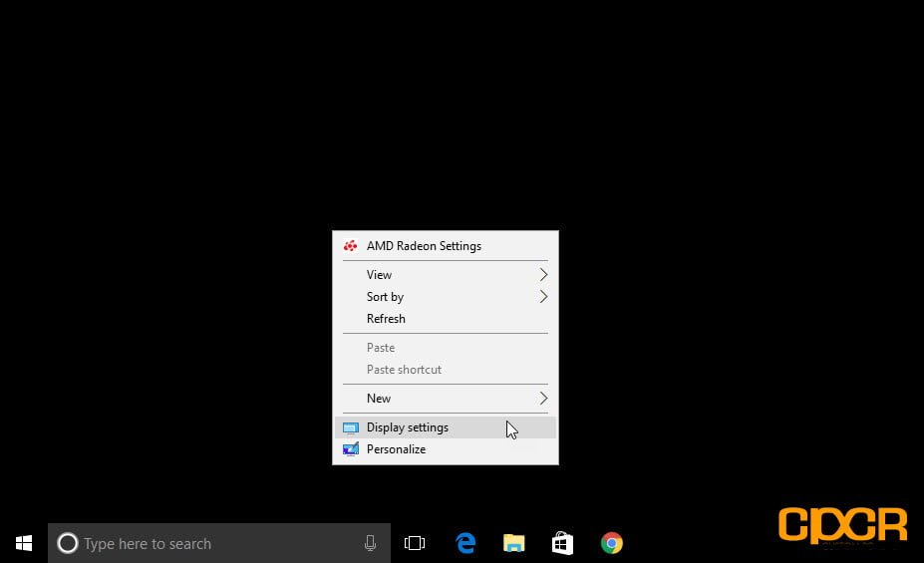The width and height of the screenshot is (924, 563).
Task: Select Personalize from the context menu
Action: pos(445,449)
